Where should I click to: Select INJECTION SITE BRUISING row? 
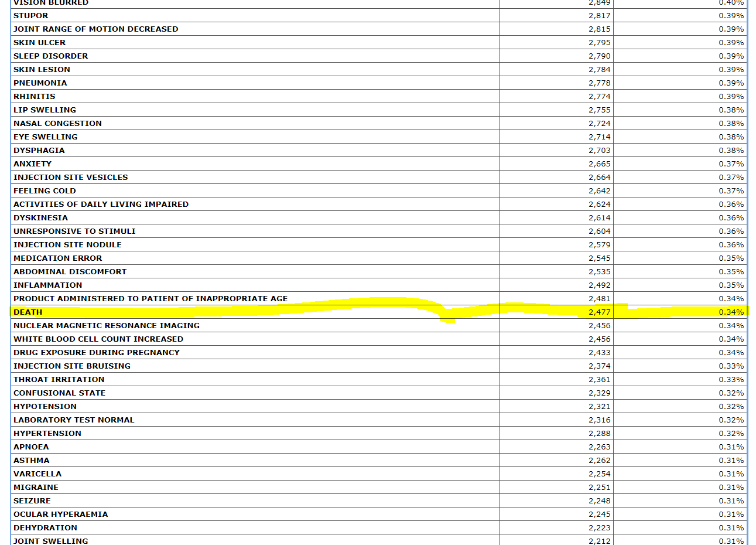[x=72, y=366]
